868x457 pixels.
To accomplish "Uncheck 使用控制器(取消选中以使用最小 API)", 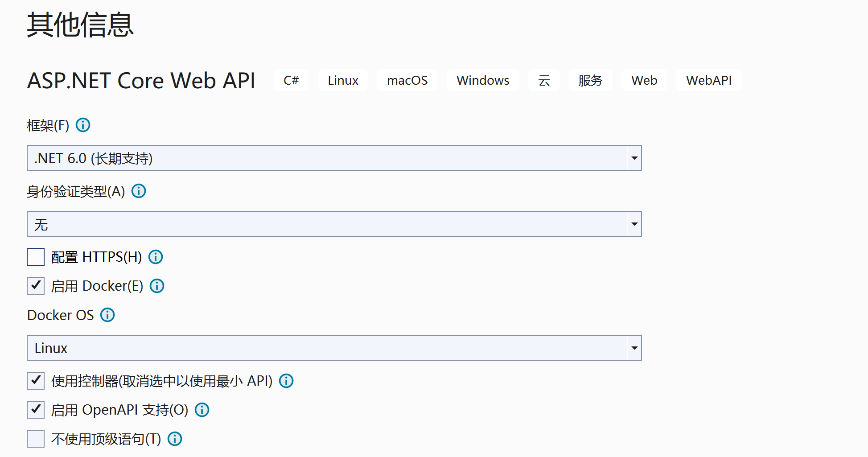I will (x=35, y=381).
